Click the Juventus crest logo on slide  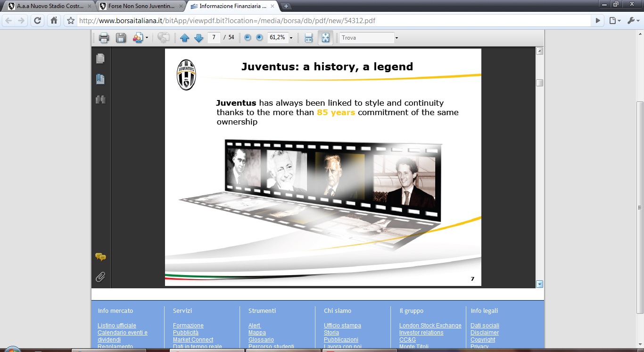(x=186, y=75)
